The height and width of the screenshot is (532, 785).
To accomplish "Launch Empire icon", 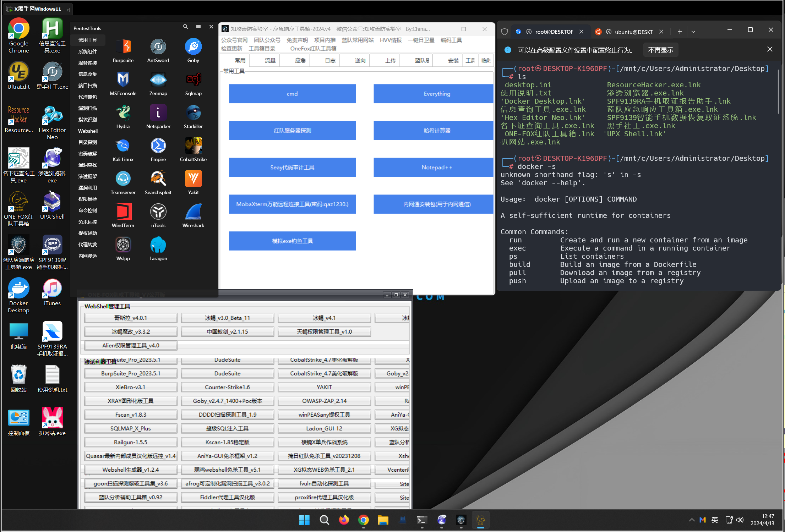I will 158,150.
